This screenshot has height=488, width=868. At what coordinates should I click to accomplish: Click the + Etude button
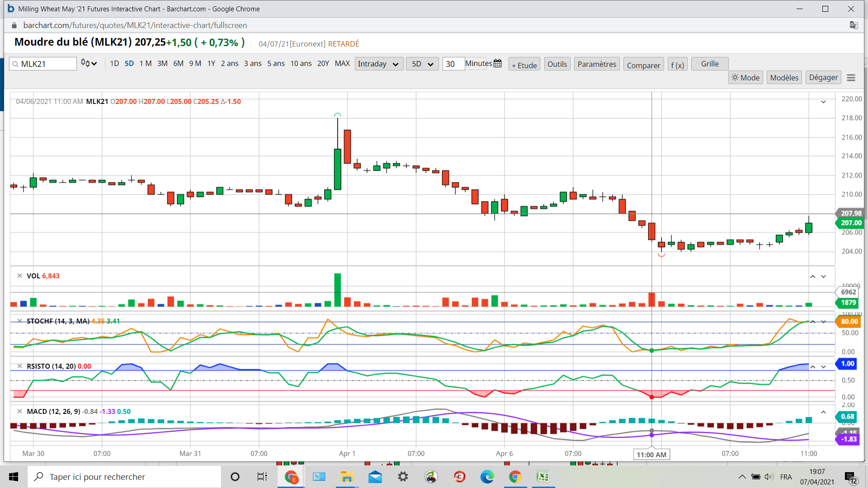tap(524, 65)
